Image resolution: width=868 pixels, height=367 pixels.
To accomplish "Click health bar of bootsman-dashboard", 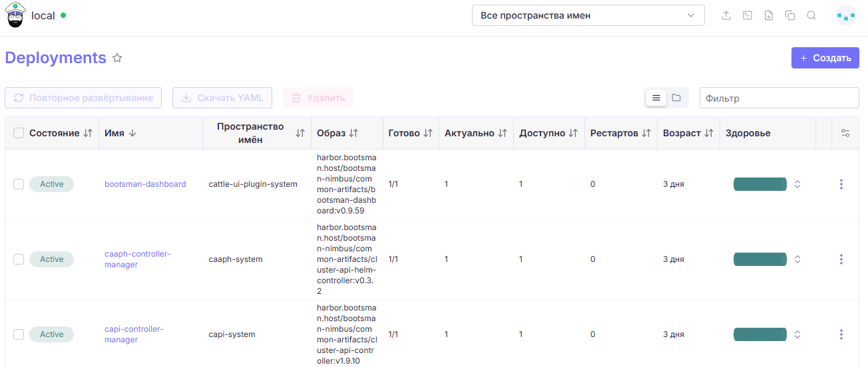I will click(x=760, y=184).
